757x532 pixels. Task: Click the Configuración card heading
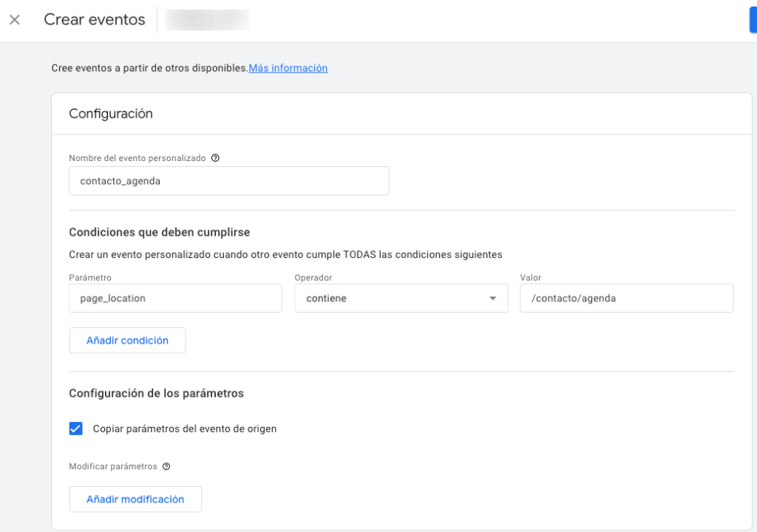[x=111, y=114]
